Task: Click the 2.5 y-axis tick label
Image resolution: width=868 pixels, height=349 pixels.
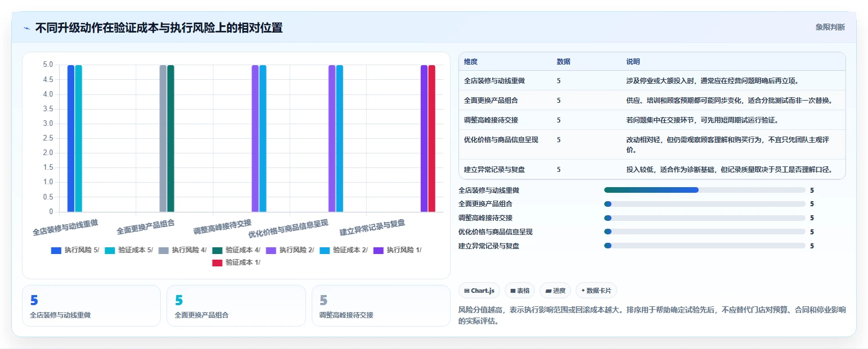Action: pos(48,138)
